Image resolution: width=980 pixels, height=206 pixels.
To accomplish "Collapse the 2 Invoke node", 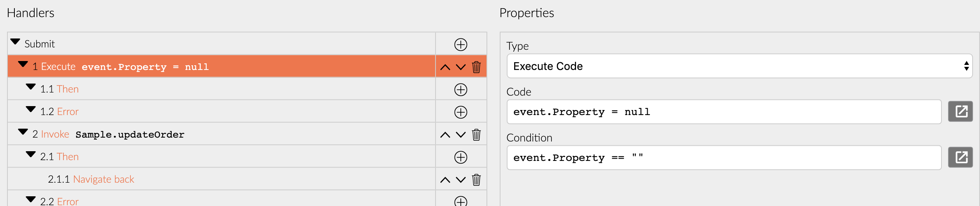I will 23,132.
